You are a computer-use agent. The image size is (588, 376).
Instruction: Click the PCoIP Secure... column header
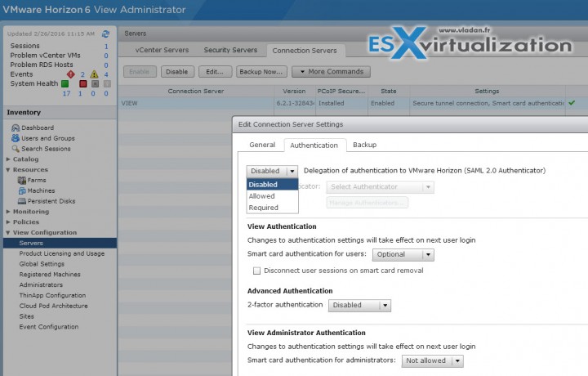(x=341, y=92)
